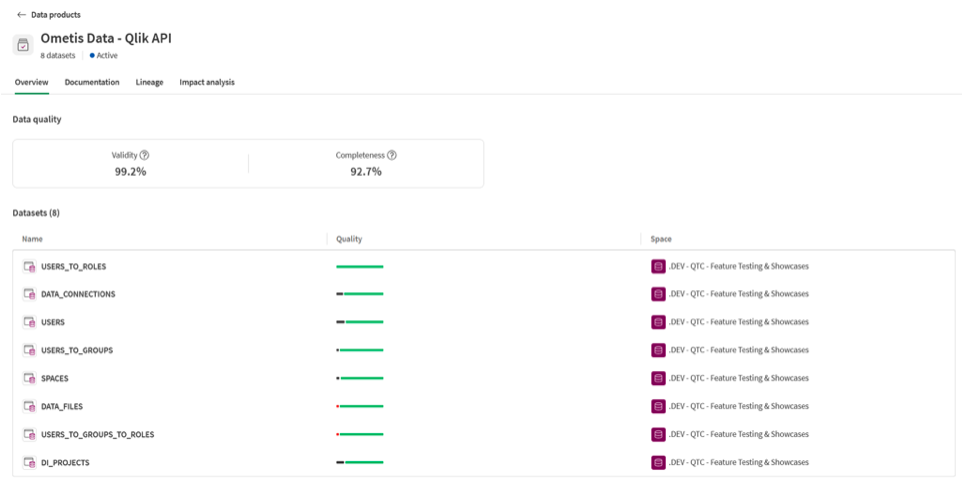
Task: Click the Completeness help question mark icon
Action: coord(391,155)
